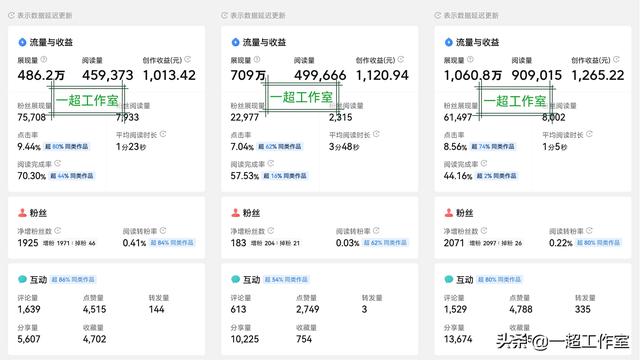This screenshot has width=640, height=360.
Task: Select the 点赞量 value 4,788
Action: tap(521, 309)
